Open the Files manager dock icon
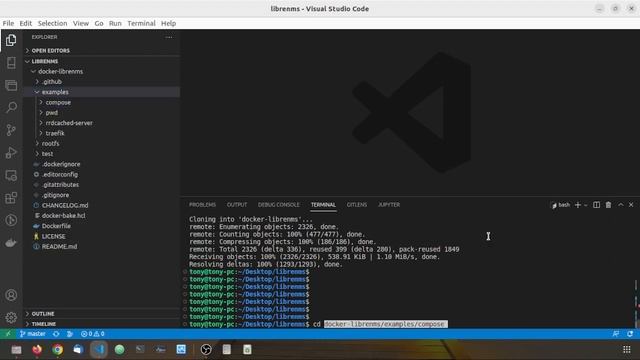Viewport: 640px width, 360px height. (16, 349)
